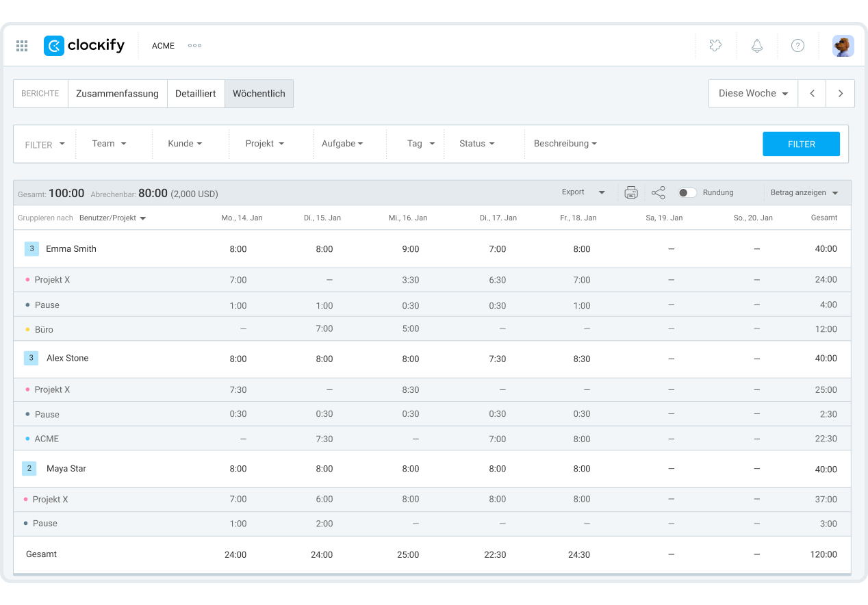Image resolution: width=868 pixels, height=605 pixels.
Task: Collapse Emma Smith's row via number badge
Action: coord(31,249)
